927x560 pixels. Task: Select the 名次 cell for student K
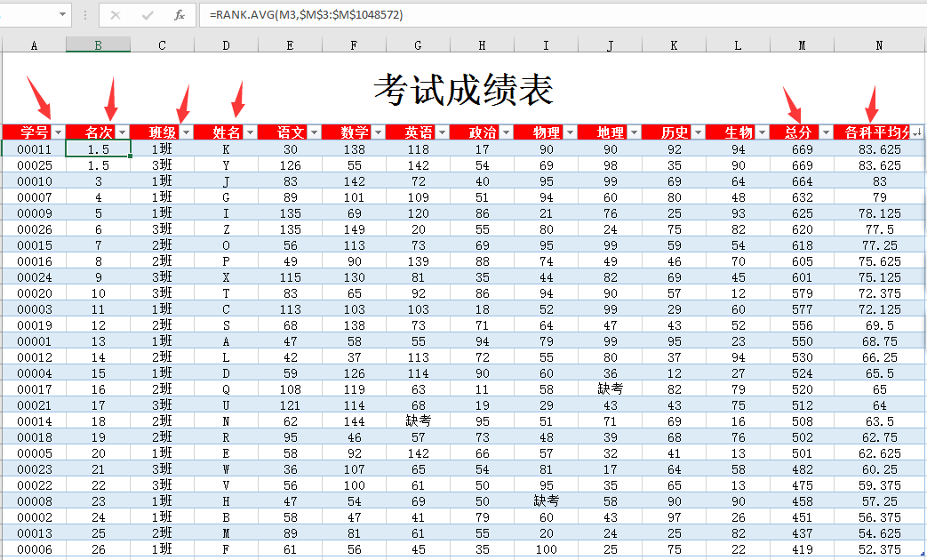pos(98,149)
